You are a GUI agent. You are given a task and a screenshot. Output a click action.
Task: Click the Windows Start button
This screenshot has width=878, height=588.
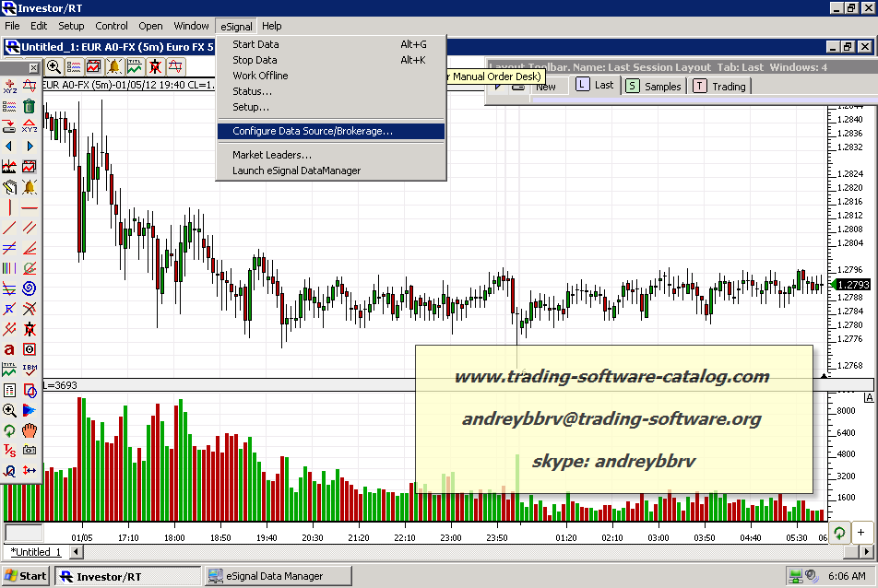click(26, 576)
